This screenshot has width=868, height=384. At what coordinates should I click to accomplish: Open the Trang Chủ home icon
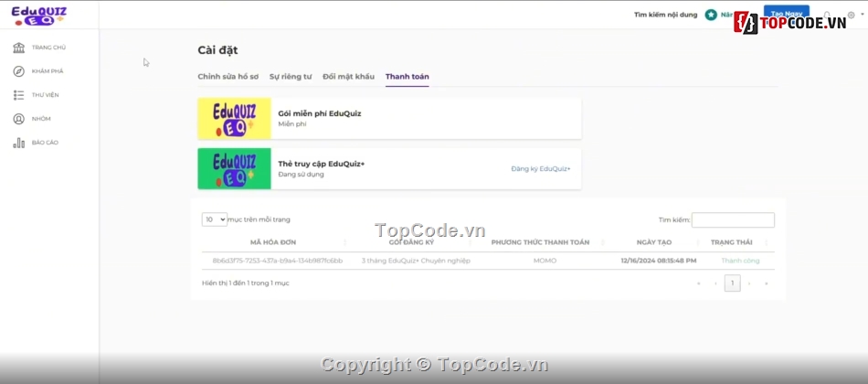point(19,48)
